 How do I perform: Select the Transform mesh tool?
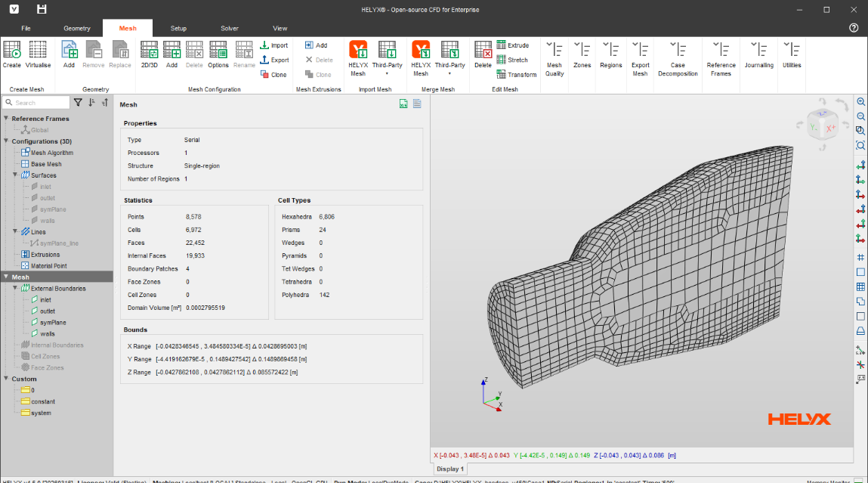517,74
